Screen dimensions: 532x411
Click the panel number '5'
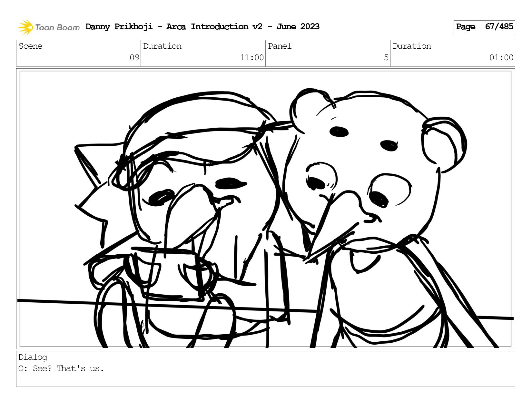[x=386, y=58]
